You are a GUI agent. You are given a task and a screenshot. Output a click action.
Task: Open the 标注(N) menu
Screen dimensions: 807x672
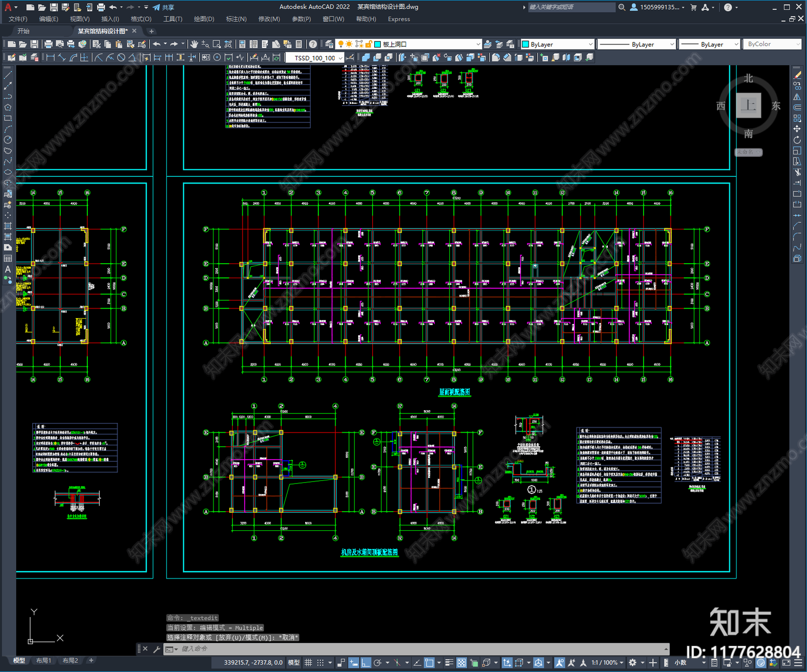coord(237,19)
